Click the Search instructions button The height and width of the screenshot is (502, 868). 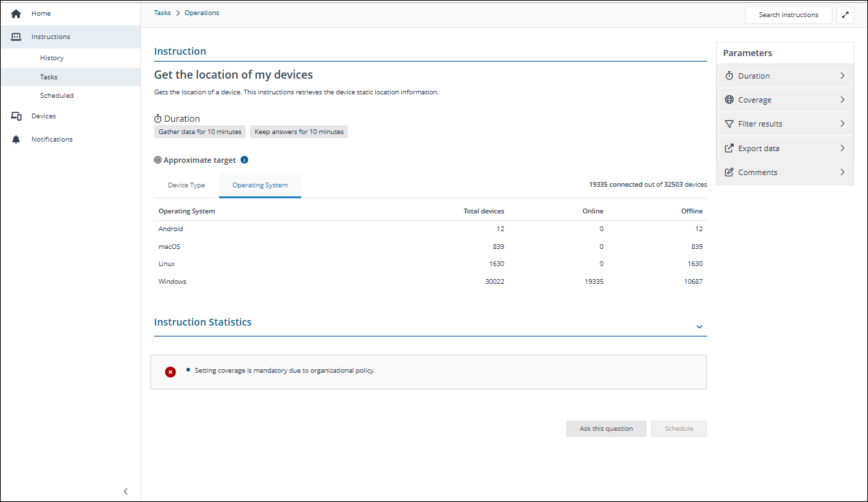click(788, 15)
